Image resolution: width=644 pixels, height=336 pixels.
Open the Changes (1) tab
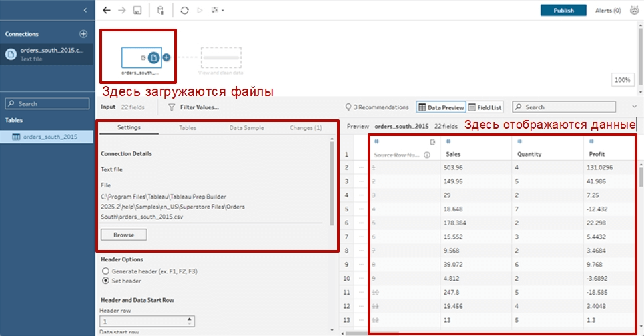point(306,127)
